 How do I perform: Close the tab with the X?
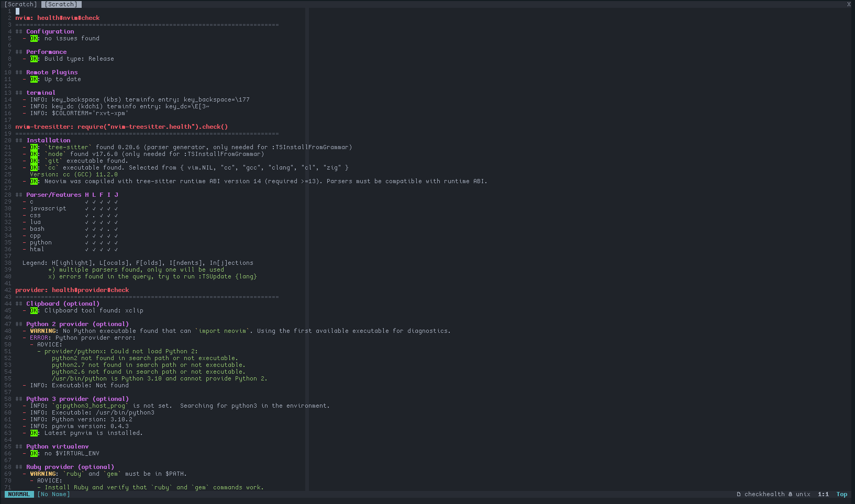point(849,4)
